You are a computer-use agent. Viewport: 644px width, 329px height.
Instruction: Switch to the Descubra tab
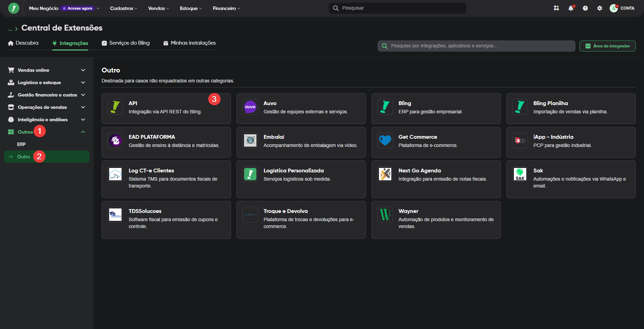[x=23, y=43]
